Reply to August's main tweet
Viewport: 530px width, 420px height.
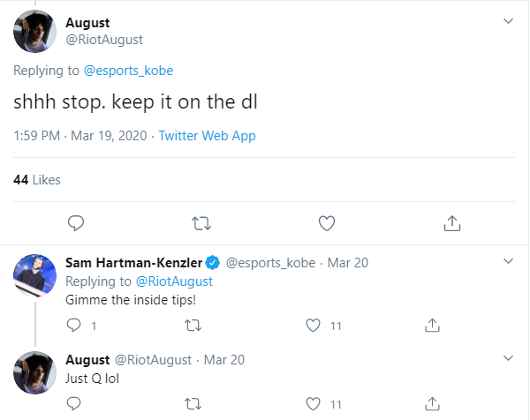point(76,221)
